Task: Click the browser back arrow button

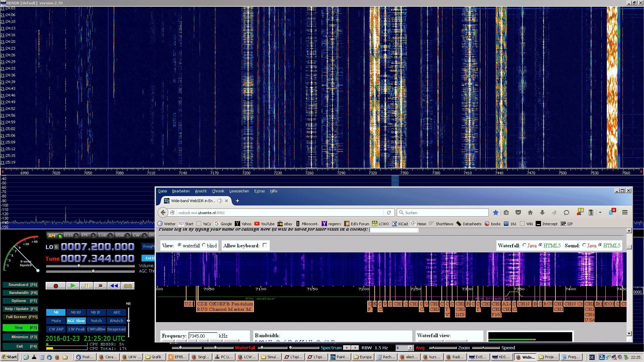Action: [163, 213]
